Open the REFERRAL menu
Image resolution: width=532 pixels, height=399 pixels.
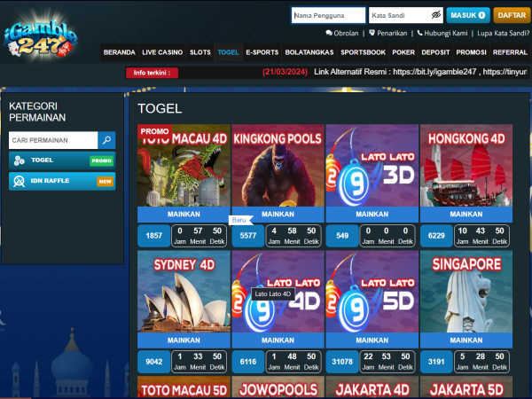point(510,52)
